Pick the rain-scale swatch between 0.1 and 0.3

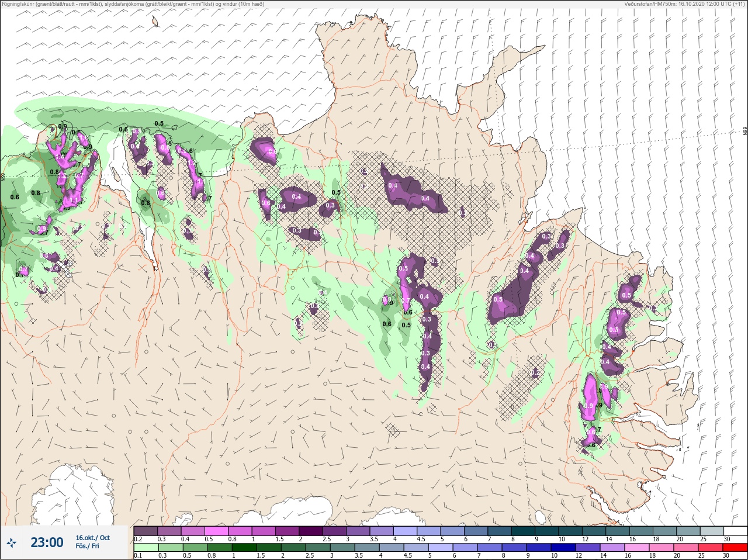pyautogui.click(x=146, y=548)
